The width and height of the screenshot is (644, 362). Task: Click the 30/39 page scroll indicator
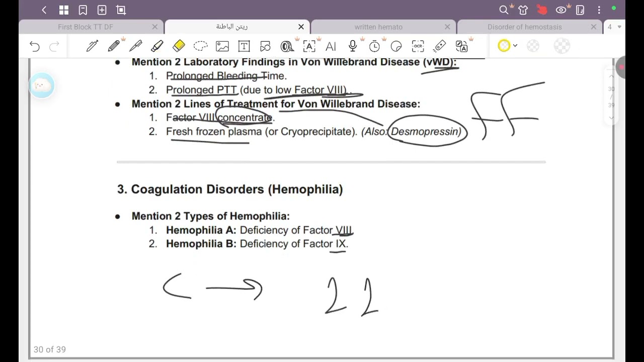coord(611,97)
